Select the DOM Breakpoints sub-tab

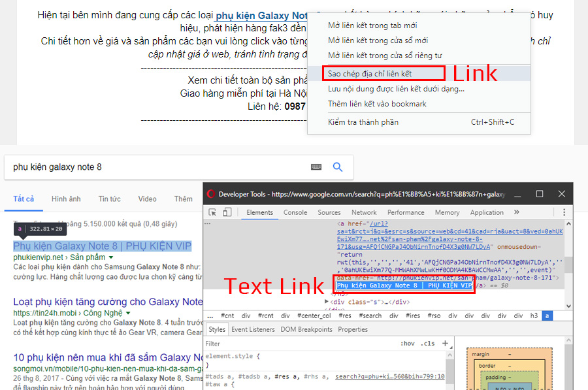[x=306, y=329]
